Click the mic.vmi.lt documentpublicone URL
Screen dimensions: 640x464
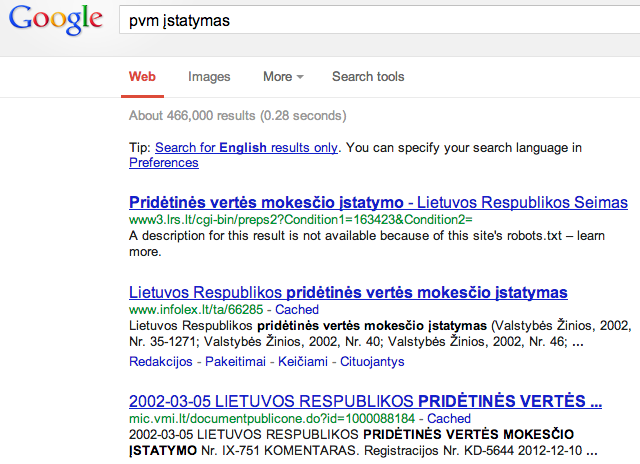click(x=272, y=418)
